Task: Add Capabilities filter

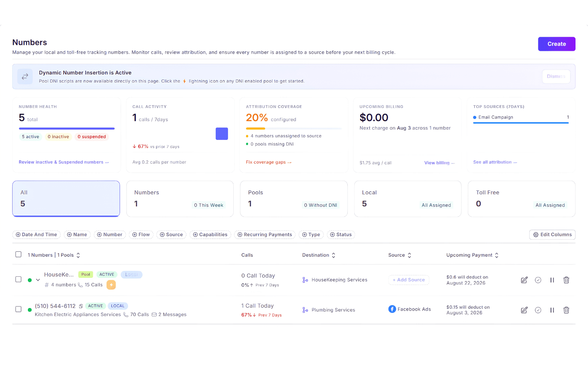Action: (210, 235)
